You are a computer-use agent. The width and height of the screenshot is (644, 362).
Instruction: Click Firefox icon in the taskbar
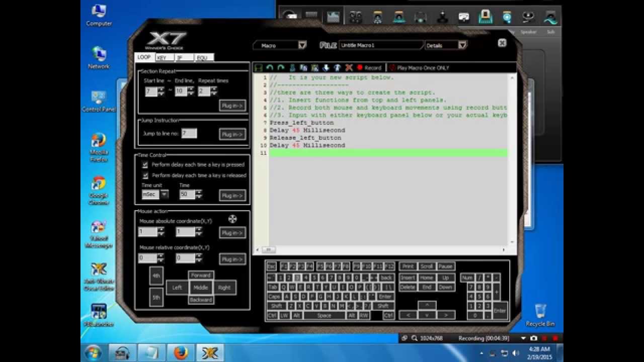pos(181,353)
